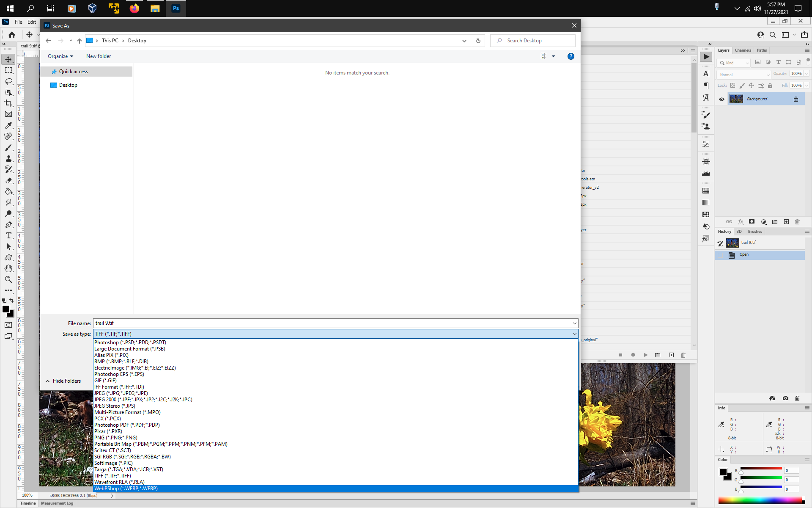Screen dimensions: 812x508
Task: Select WebPShop format in the list
Action: click(x=126, y=489)
